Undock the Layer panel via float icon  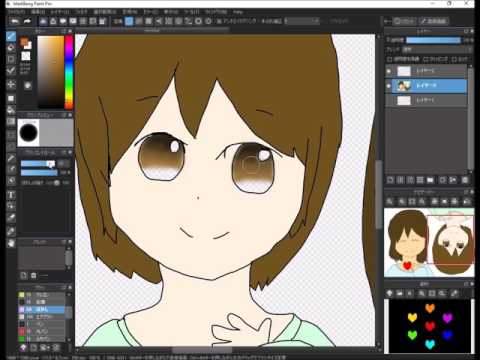tap(466, 31)
